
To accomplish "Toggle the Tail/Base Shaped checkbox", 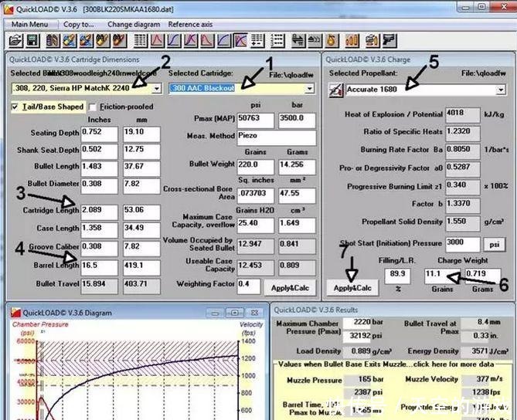I will click(x=15, y=107).
